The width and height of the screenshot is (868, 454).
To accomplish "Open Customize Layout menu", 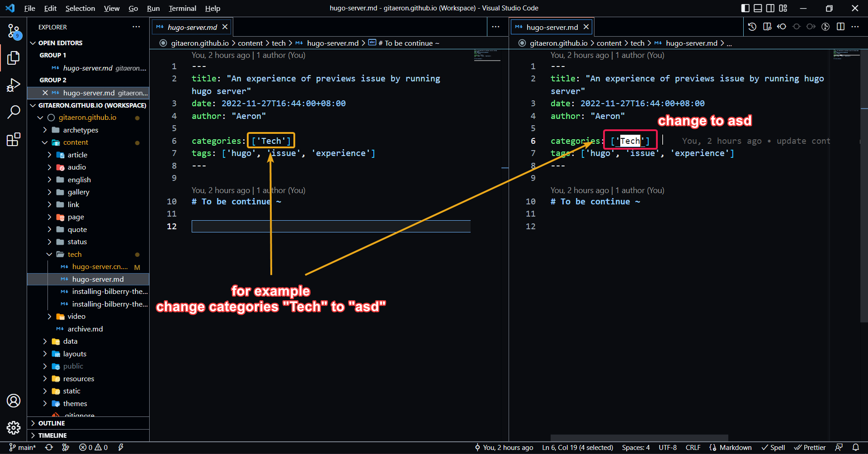I will click(783, 8).
